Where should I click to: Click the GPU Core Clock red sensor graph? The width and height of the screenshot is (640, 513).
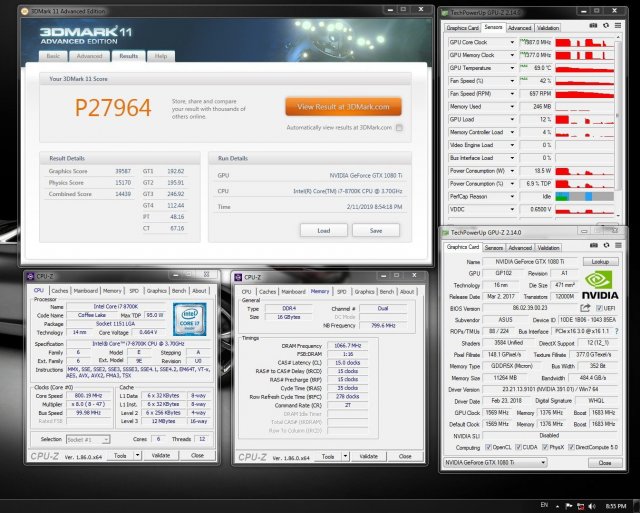pyautogui.click(x=584, y=42)
